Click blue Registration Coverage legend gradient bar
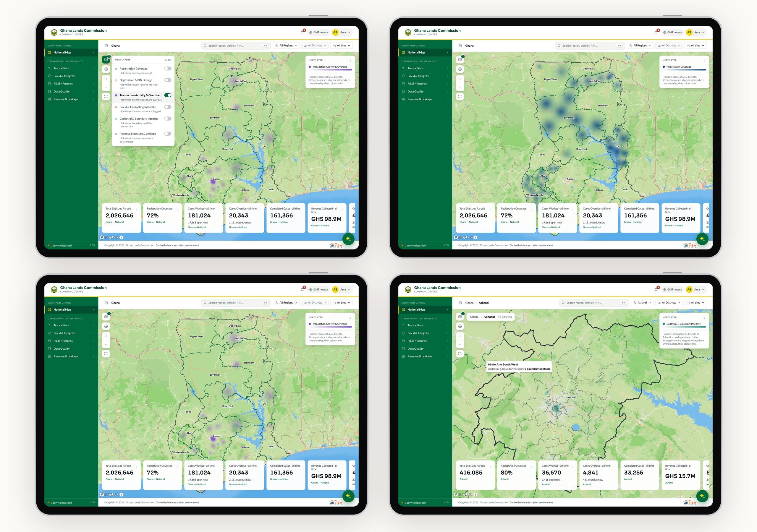 pyautogui.click(x=684, y=70)
